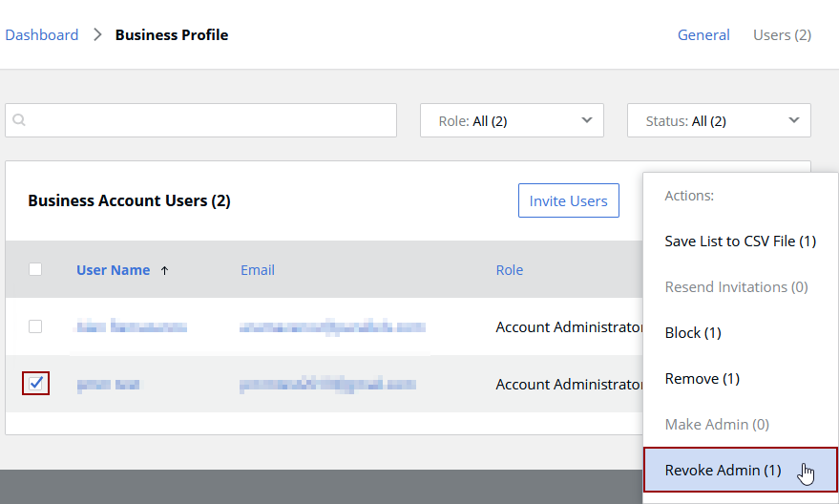Click the breadcrumb chevron separator

point(97,35)
